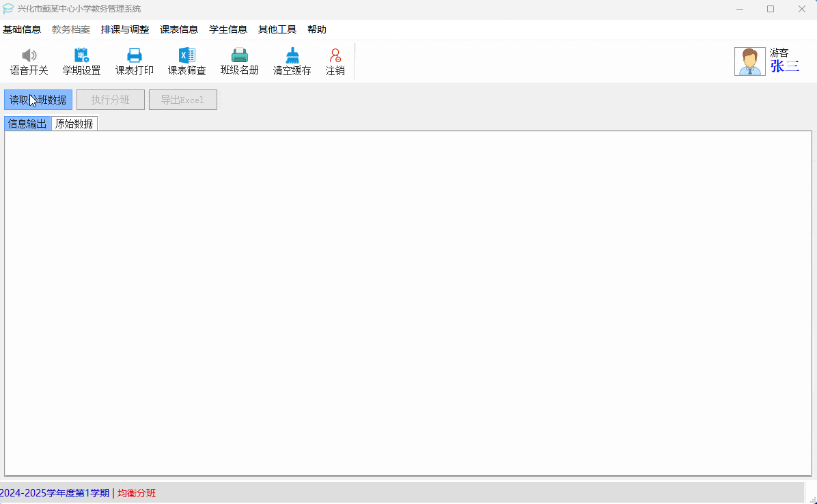Expand the 学生信息 menu
The image size is (817, 504).
[228, 29]
